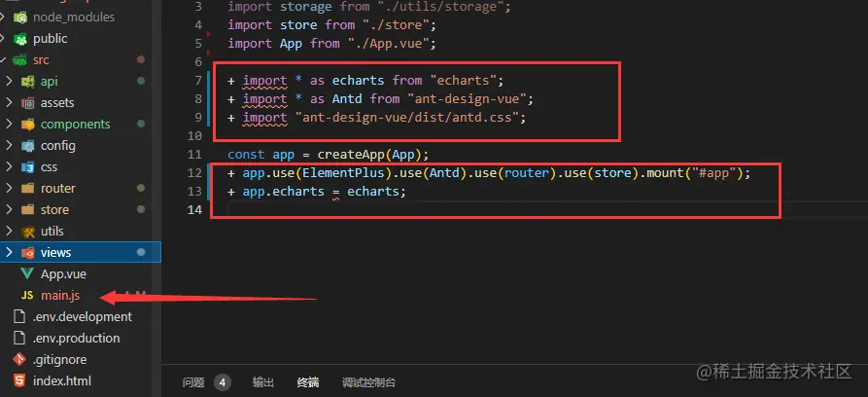Click line number 12 in gutter

tap(194, 173)
